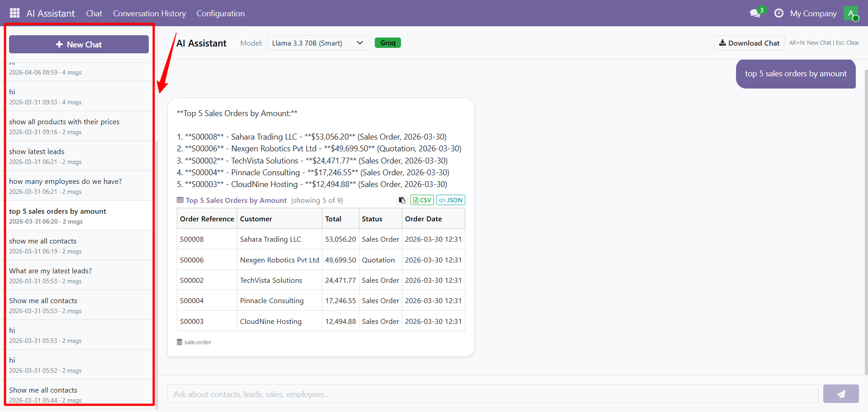The height and width of the screenshot is (412, 868).
Task: Select 'how many employees do we have?' chat
Action: click(x=79, y=186)
